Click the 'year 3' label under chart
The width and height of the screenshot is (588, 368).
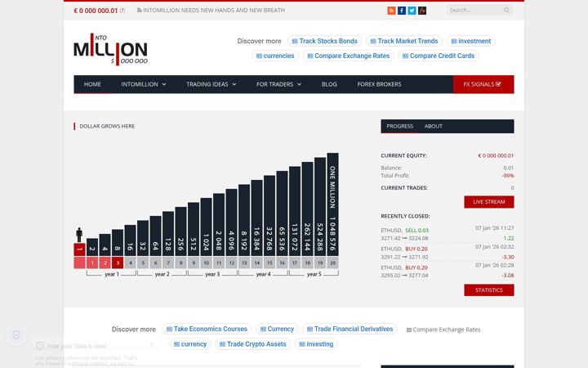[x=212, y=274]
